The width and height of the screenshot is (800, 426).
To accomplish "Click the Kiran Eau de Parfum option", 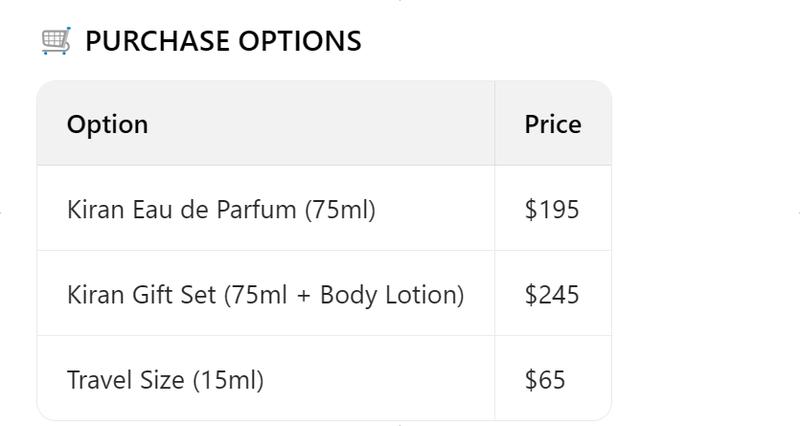I will [x=221, y=210].
